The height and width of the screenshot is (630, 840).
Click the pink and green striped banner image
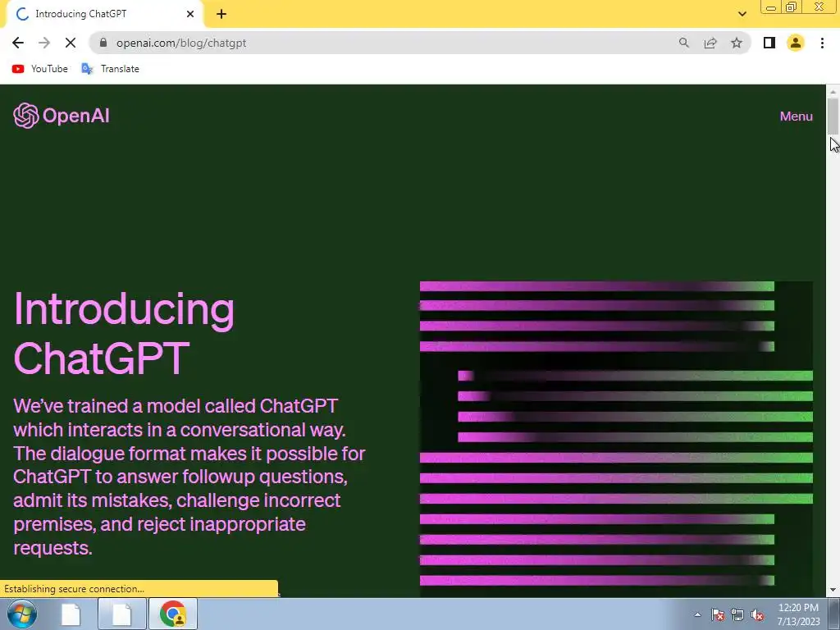tap(616, 439)
